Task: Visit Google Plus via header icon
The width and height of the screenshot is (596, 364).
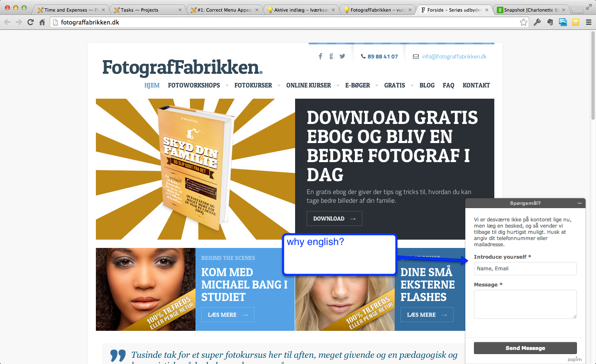Action: coord(331,56)
